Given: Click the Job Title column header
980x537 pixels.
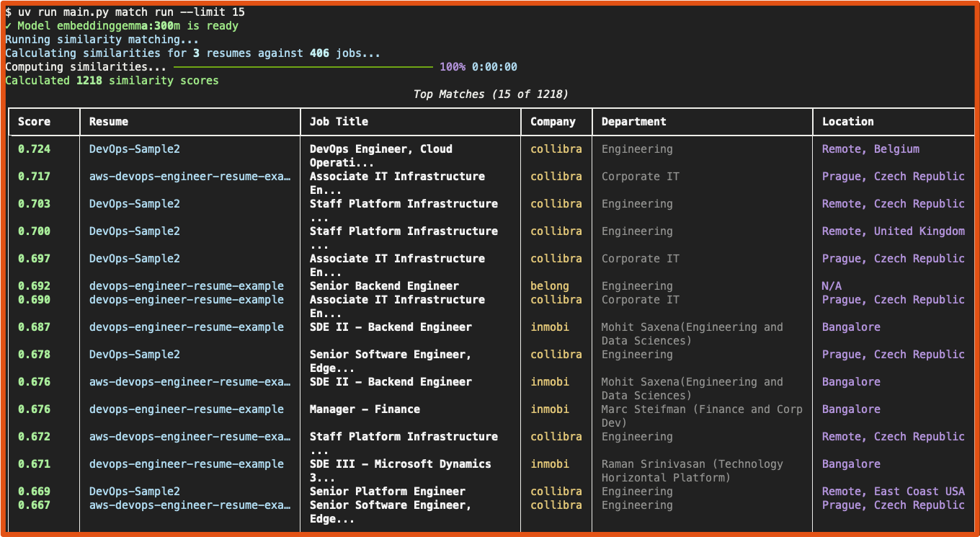Looking at the screenshot, I should [x=339, y=122].
